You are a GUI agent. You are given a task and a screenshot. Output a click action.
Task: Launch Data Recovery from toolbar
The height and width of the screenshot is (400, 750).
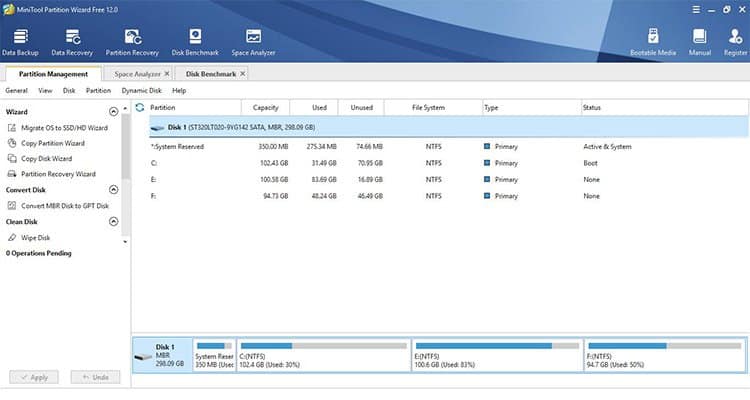click(72, 42)
